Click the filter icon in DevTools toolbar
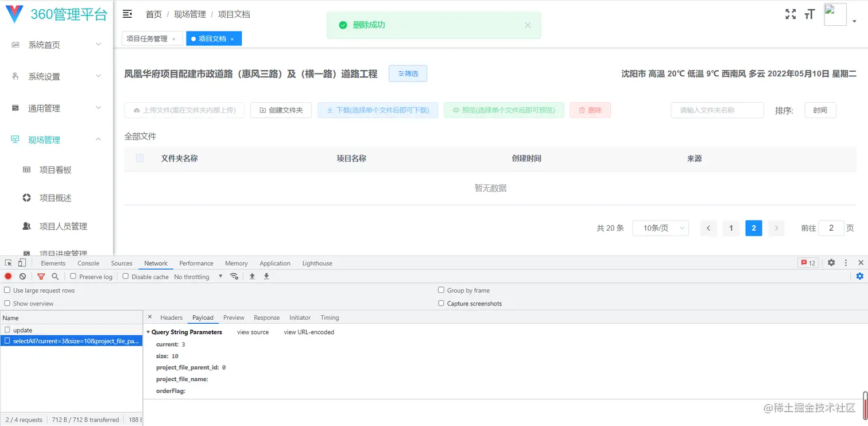 pyautogui.click(x=41, y=276)
